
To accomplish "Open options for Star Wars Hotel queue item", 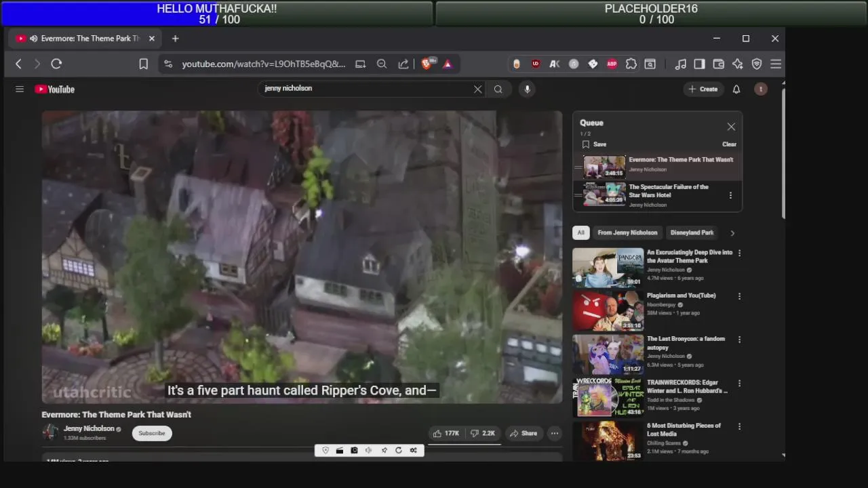I will click(x=730, y=195).
